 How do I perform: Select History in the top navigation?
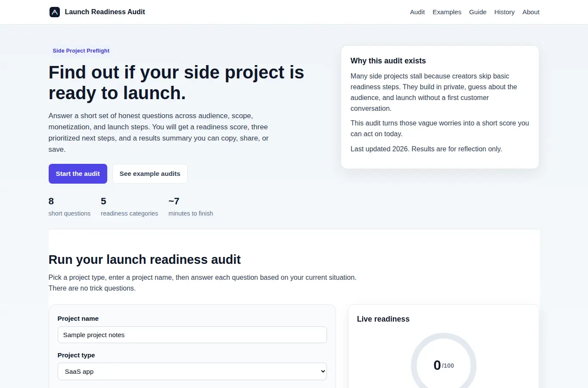click(x=504, y=12)
